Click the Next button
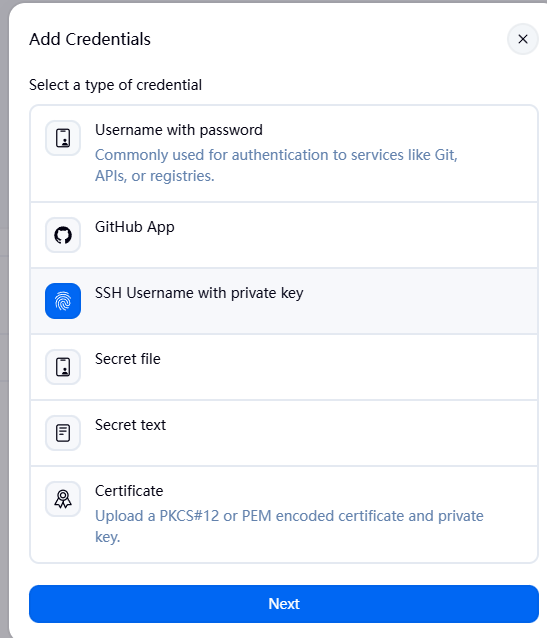Image resolution: width=547 pixels, height=638 pixels. coord(284,604)
